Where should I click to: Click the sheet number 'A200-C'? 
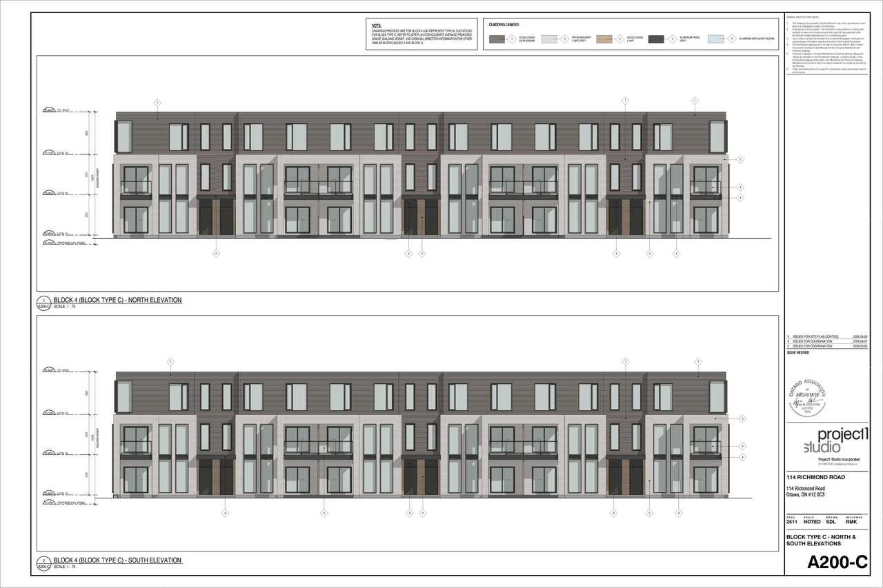pos(837,562)
